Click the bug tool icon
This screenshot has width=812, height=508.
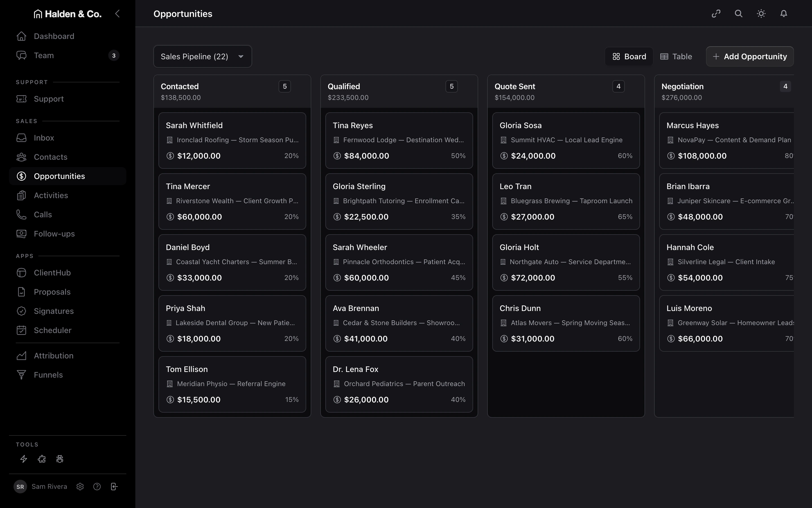click(x=60, y=459)
